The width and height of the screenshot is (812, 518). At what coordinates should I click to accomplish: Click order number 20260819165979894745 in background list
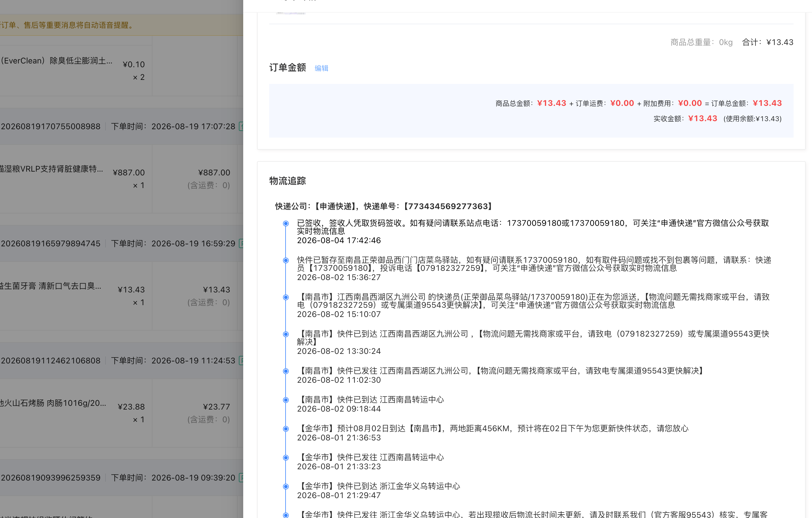point(50,244)
